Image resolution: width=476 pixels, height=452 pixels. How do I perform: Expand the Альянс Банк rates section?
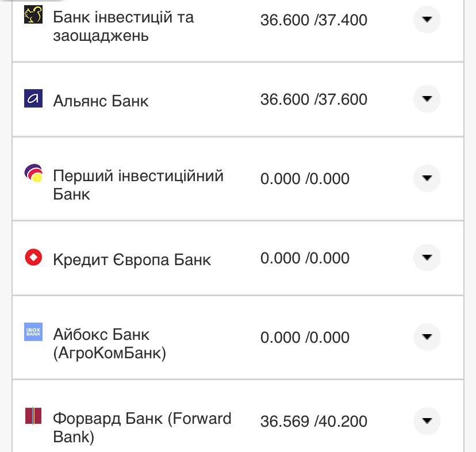click(x=426, y=99)
